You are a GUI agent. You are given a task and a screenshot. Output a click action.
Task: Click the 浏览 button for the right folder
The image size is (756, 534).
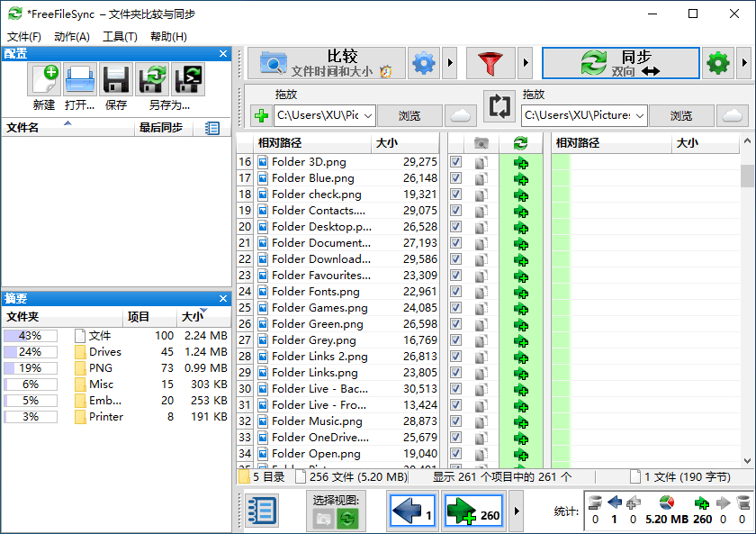click(680, 115)
